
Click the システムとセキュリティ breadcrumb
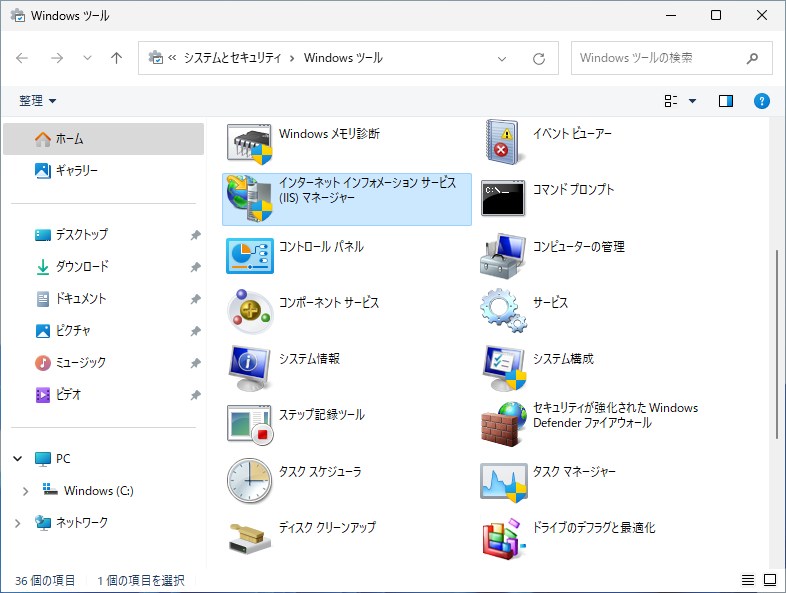[233, 58]
